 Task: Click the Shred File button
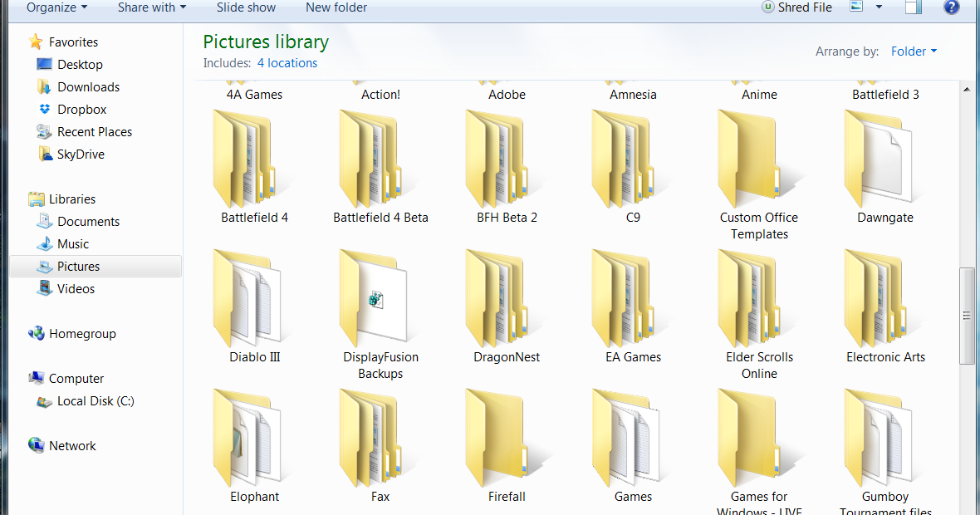click(797, 7)
